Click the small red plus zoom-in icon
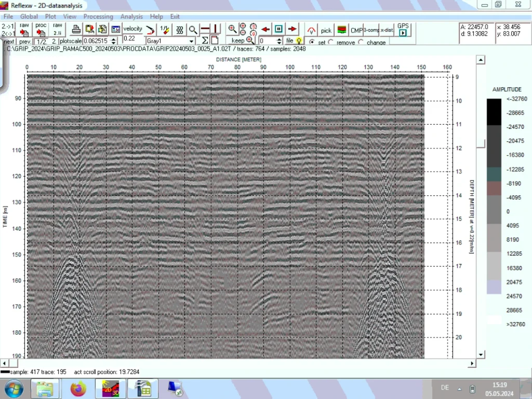Image resolution: width=532 pixels, height=399 pixels. 243,26
